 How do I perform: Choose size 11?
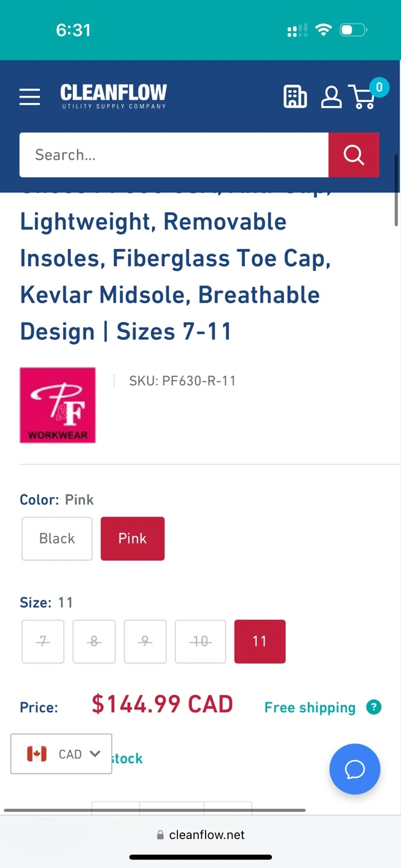pos(260,641)
